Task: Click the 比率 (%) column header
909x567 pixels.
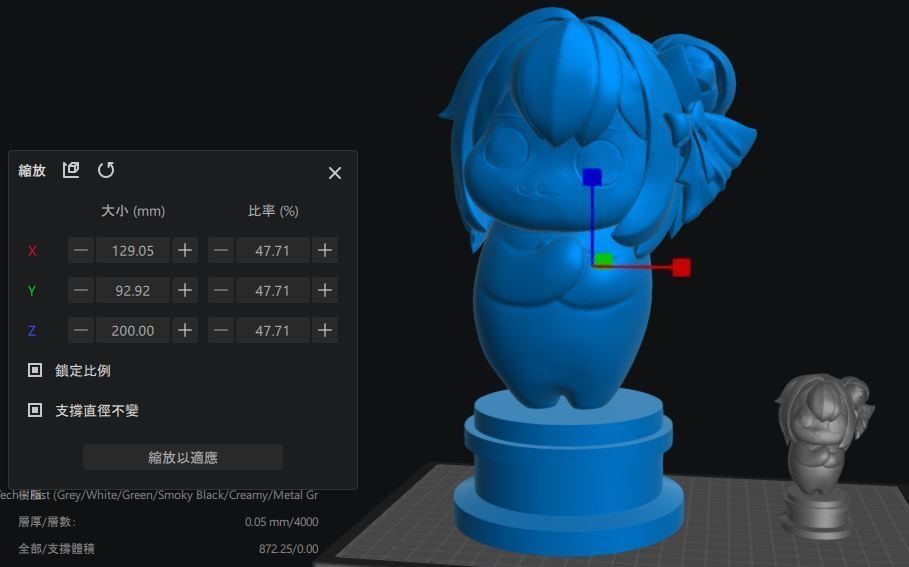Action: 273,211
